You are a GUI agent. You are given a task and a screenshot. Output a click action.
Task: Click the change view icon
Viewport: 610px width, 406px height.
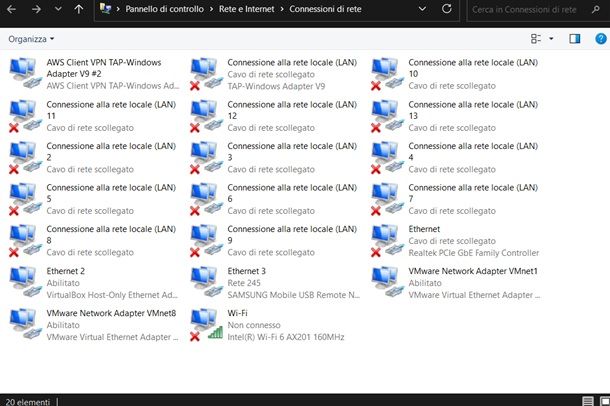tap(536, 38)
